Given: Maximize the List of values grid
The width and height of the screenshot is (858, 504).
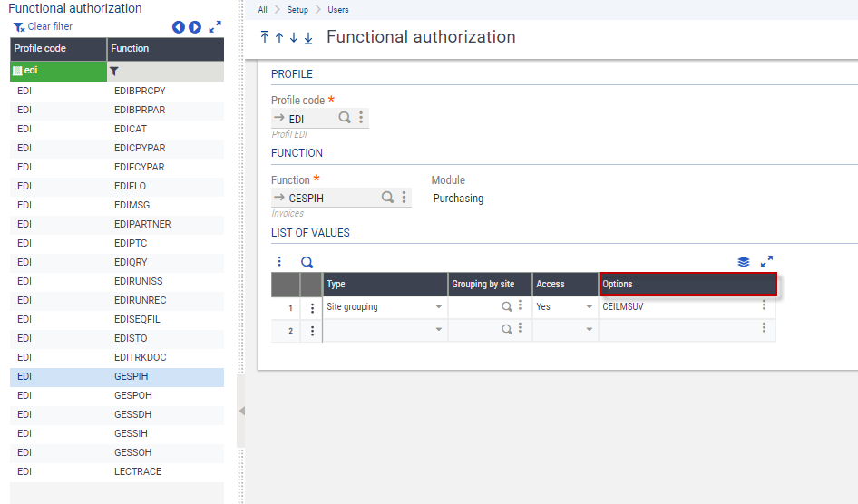Looking at the screenshot, I should [766, 262].
